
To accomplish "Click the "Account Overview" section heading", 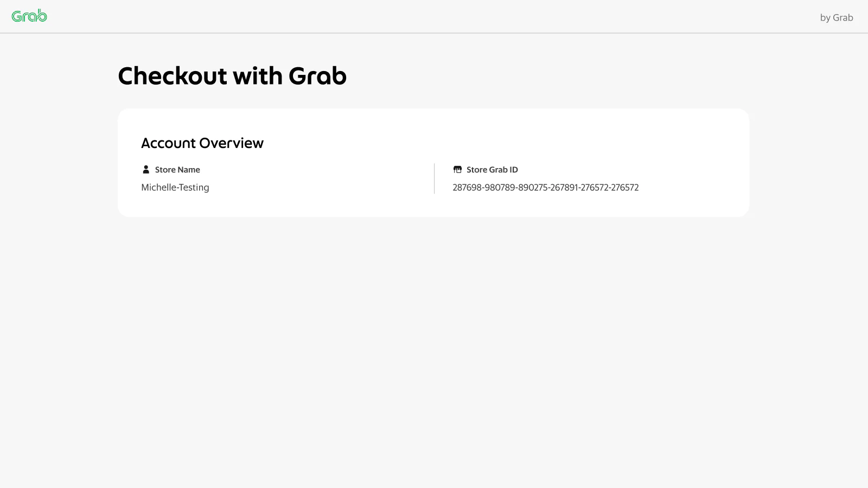I will click(x=202, y=143).
